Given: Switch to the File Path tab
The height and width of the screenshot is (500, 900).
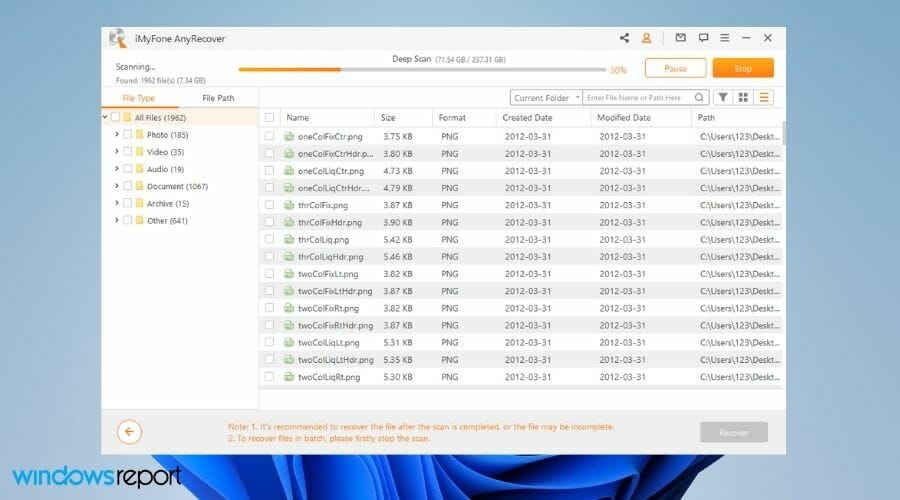Looking at the screenshot, I should tap(218, 98).
